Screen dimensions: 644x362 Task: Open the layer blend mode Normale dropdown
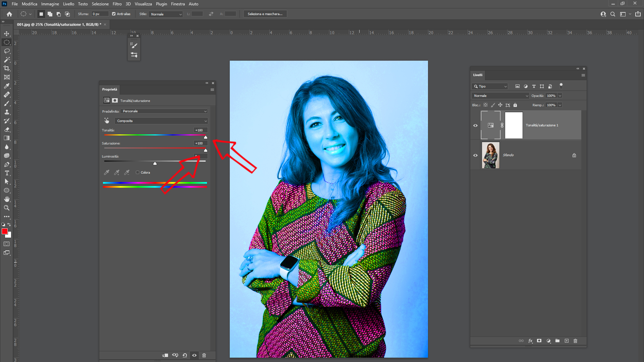(500, 96)
